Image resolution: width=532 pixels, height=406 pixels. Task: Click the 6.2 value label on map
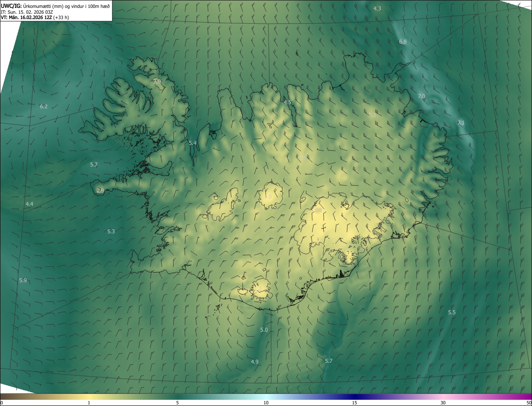click(x=44, y=107)
